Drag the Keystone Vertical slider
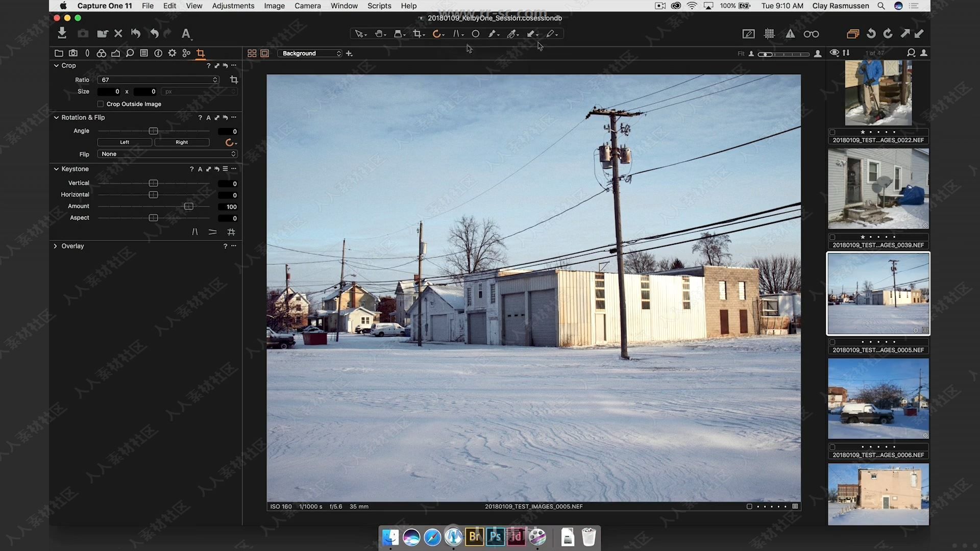980x551 pixels. pyautogui.click(x=154, y=182)
